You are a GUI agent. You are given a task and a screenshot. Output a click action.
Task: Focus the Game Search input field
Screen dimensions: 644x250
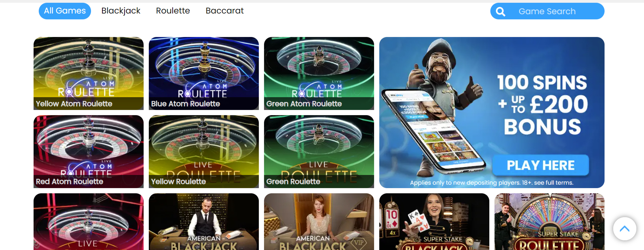coord(547,11)
